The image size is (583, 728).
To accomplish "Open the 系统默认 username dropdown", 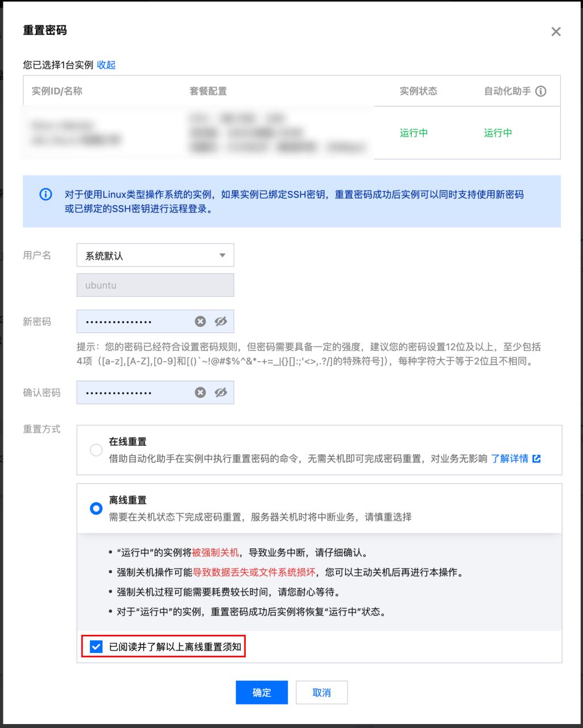I will (155, 255).
